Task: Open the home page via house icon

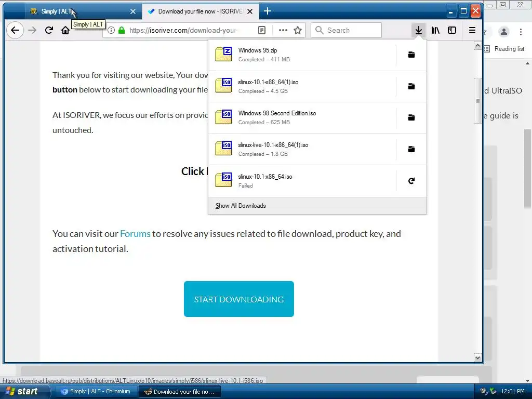Action: (65, 31)
